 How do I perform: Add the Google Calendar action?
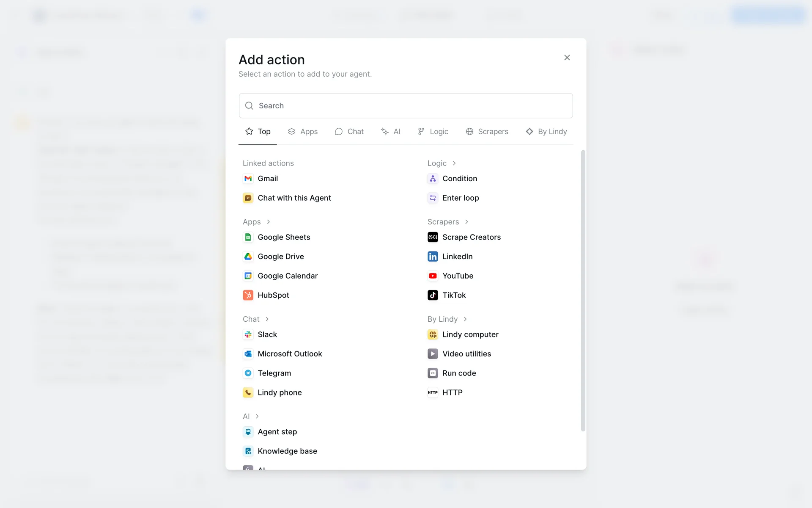[x=287, y=276]
